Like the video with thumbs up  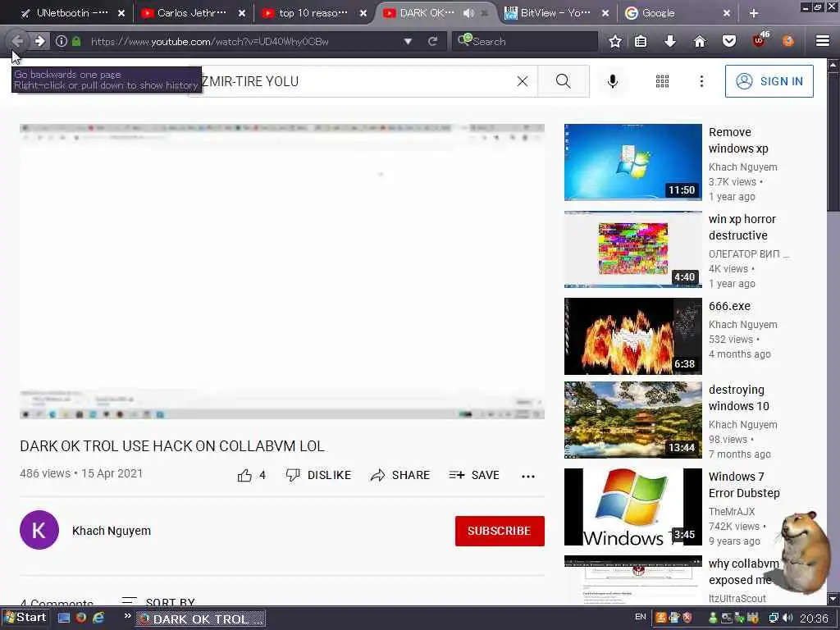tap(251, 475)
